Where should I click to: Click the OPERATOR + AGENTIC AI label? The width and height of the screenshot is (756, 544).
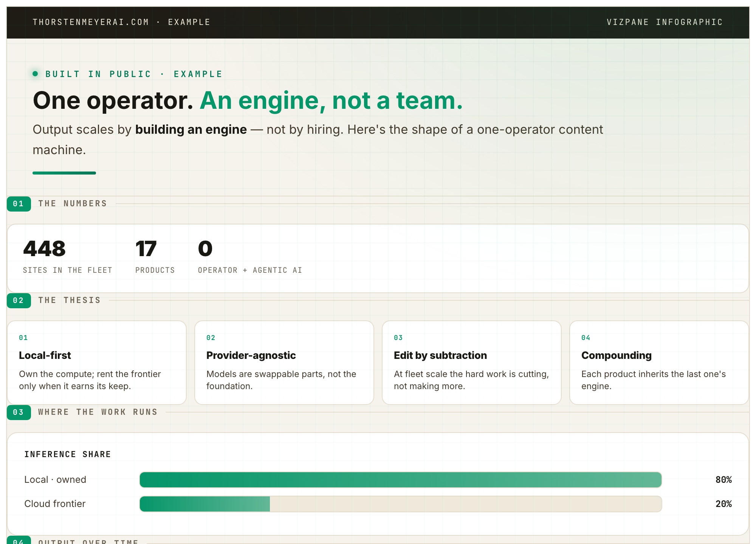[250, 270]
